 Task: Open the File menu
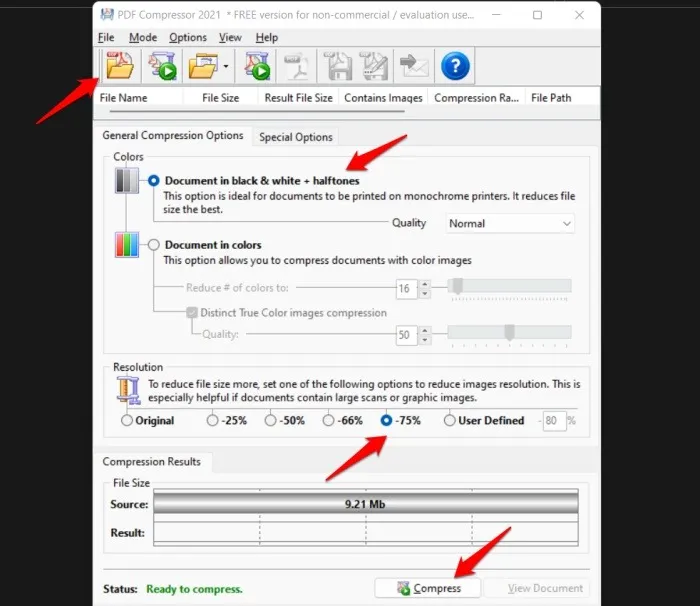106,38
